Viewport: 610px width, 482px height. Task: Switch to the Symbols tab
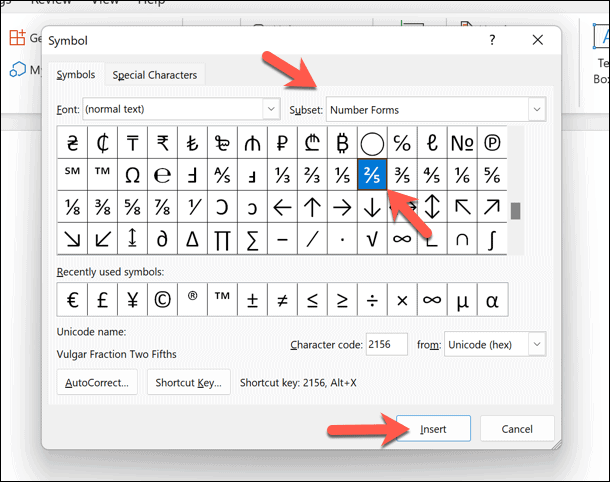pos(76,74)
